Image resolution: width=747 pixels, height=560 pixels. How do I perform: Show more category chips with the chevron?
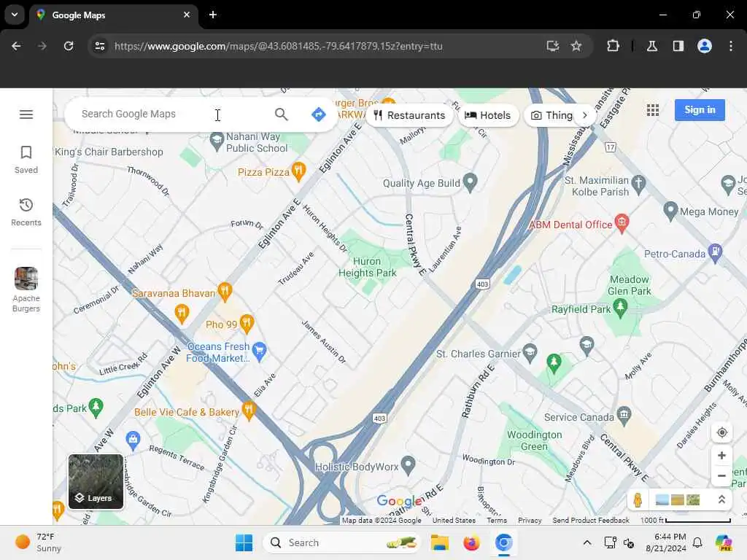tap(585, 115)
